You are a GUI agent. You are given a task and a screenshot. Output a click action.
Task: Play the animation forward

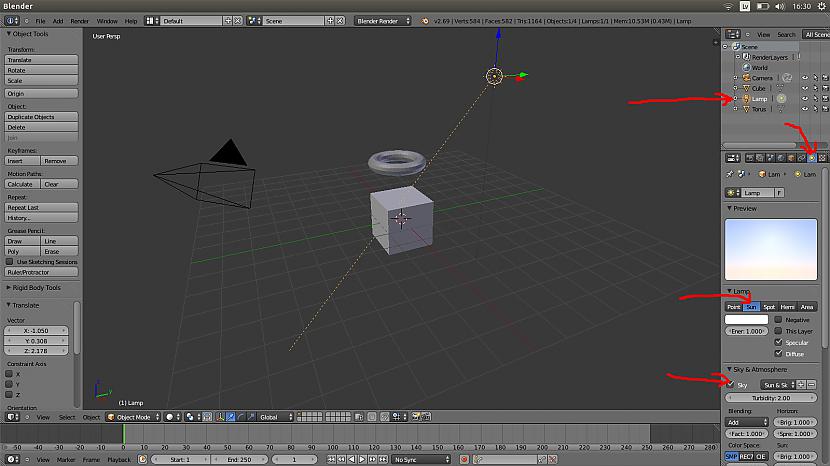pyautogui.click(x=363, y=459)
